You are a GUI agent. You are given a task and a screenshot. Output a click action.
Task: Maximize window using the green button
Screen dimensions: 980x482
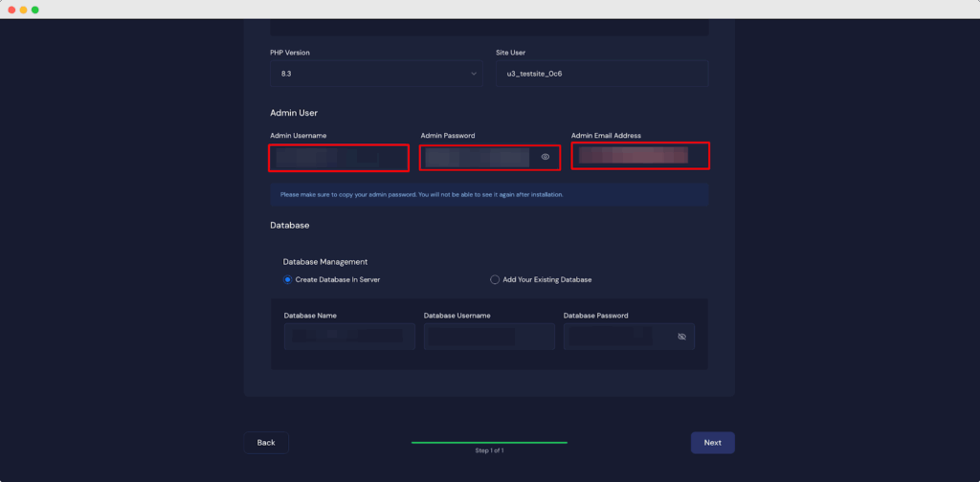(35, 10)
